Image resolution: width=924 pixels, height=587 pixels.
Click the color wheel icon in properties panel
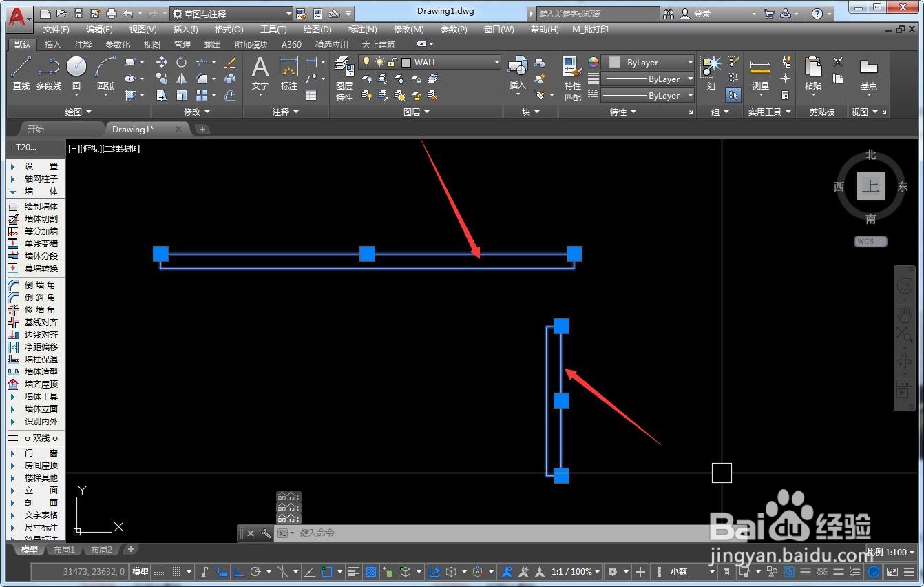[x=594, y=62]
